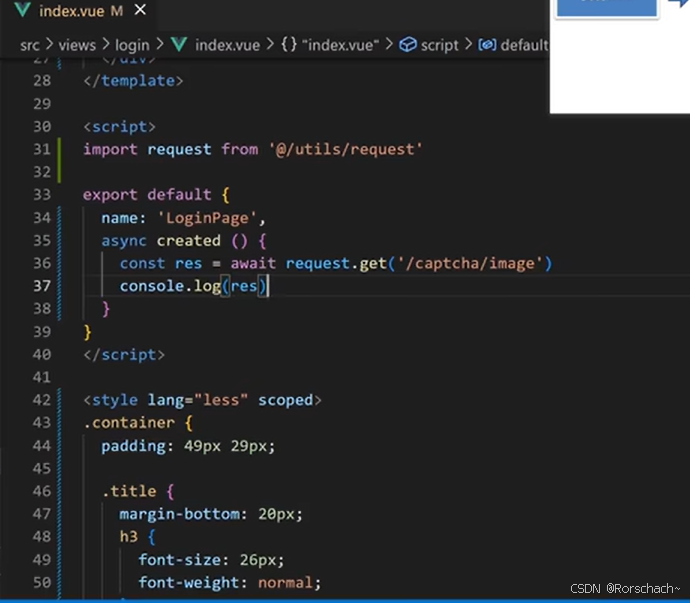Click the Vue icon in breadcrumb
This screenshot has width=690, height=603.
click(x=179, y=44)
